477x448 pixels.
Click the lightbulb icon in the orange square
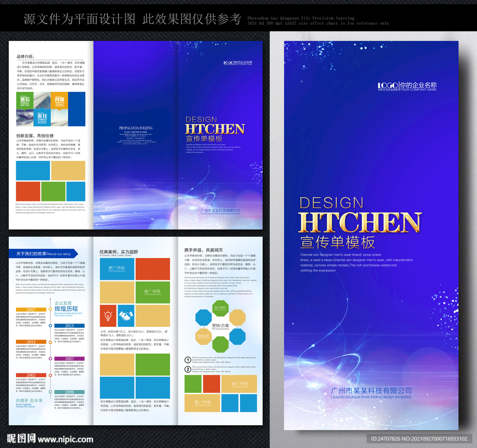[x=108, y=316]
